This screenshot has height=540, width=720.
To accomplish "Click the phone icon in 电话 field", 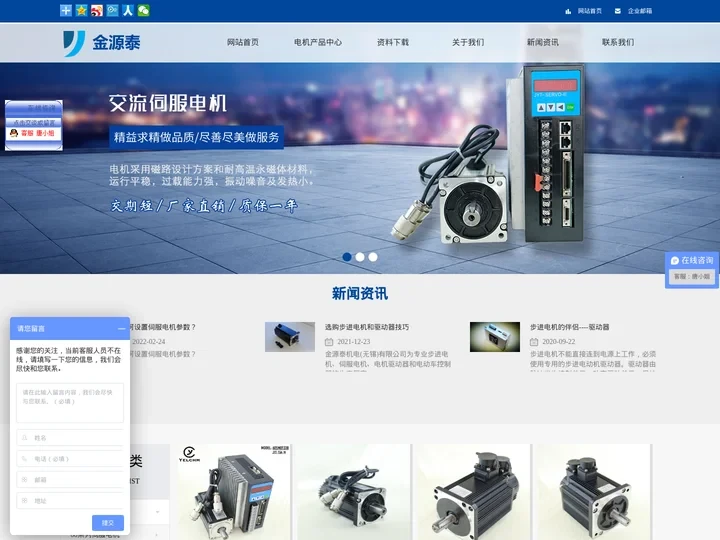I will tap(25, 459).
